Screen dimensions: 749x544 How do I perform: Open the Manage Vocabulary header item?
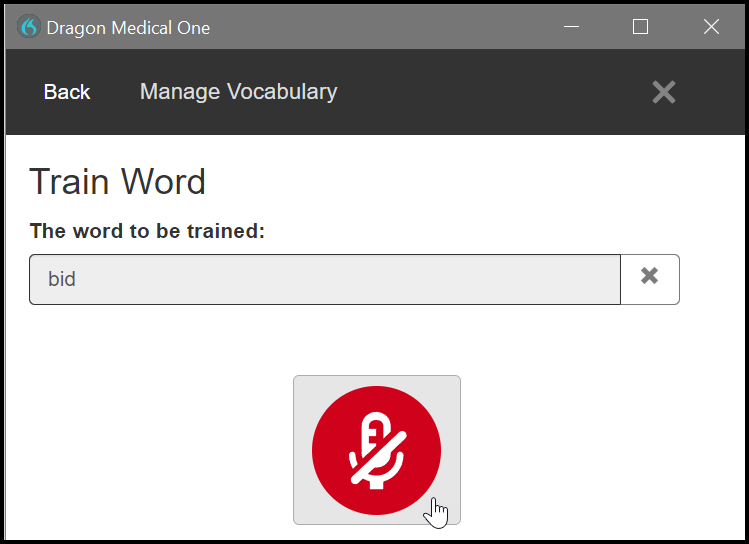[238, 92]
